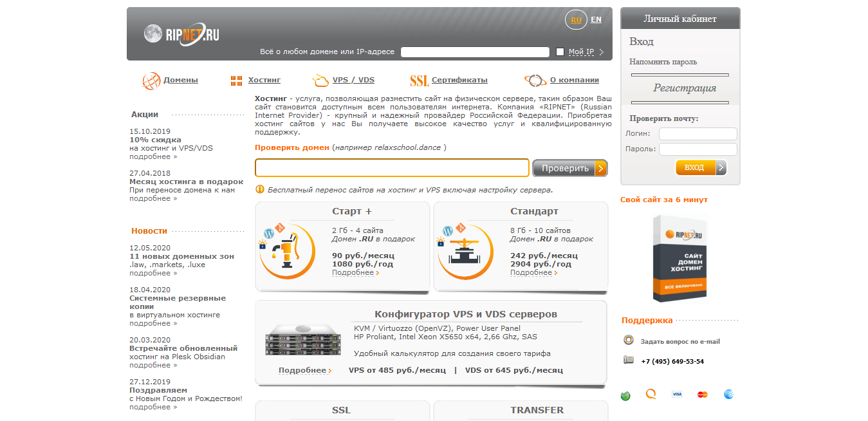This screenshot has width=868, height=421.
Task: Switch language to EN
Action: (596, 19)
